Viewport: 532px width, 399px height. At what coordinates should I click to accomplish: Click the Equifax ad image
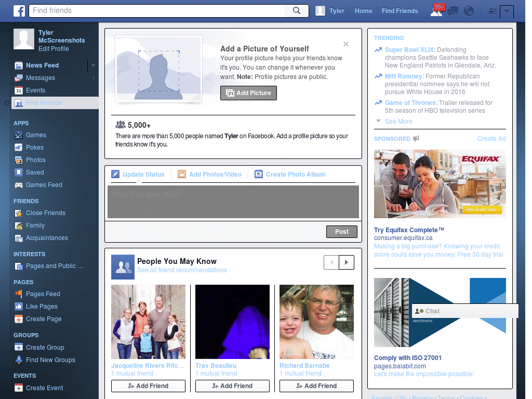click(440, 184)
